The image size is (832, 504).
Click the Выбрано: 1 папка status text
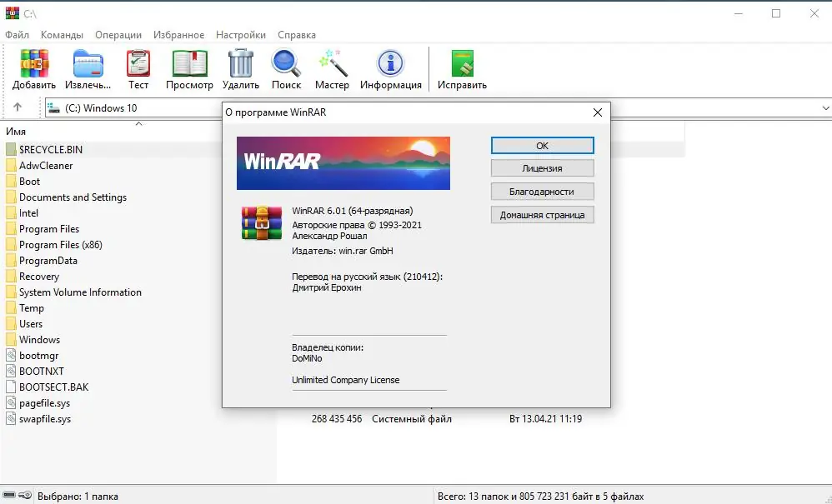tap(78, 497)
